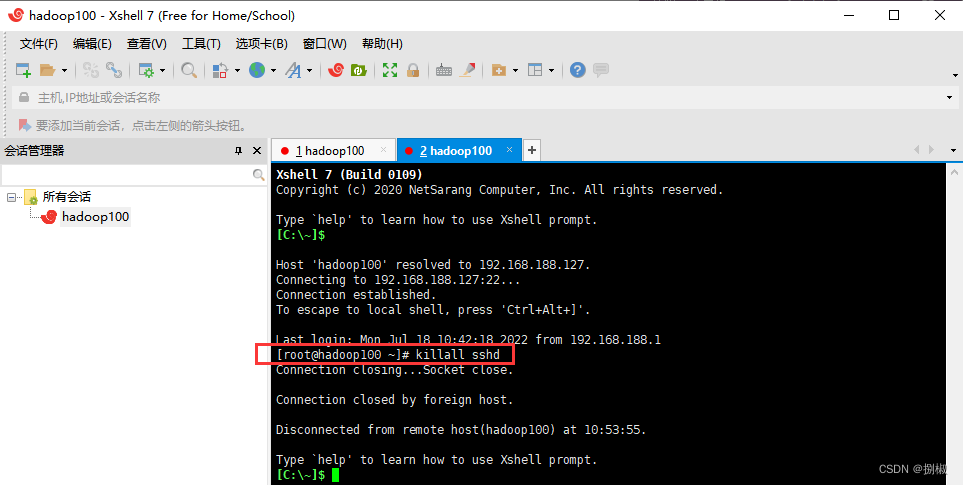Pin the session manager panel
The image size is (963, 485).
click(239, 151)
